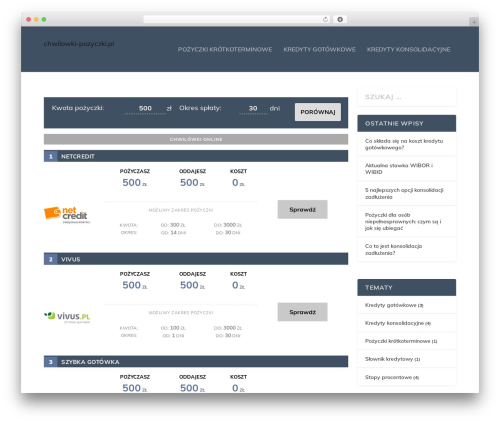Click the netcredit logo

pyautogui.click(x=67, y=215)
